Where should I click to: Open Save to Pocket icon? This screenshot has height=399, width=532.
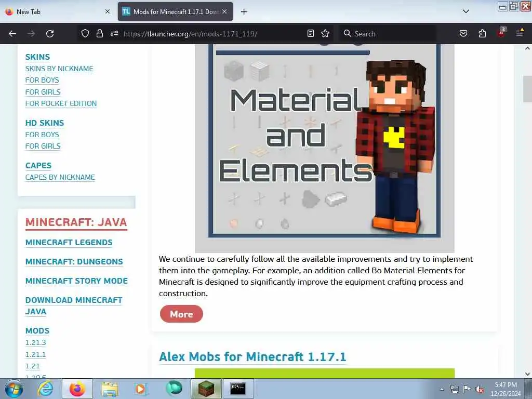pyautogui.click(x=463, y=34)
